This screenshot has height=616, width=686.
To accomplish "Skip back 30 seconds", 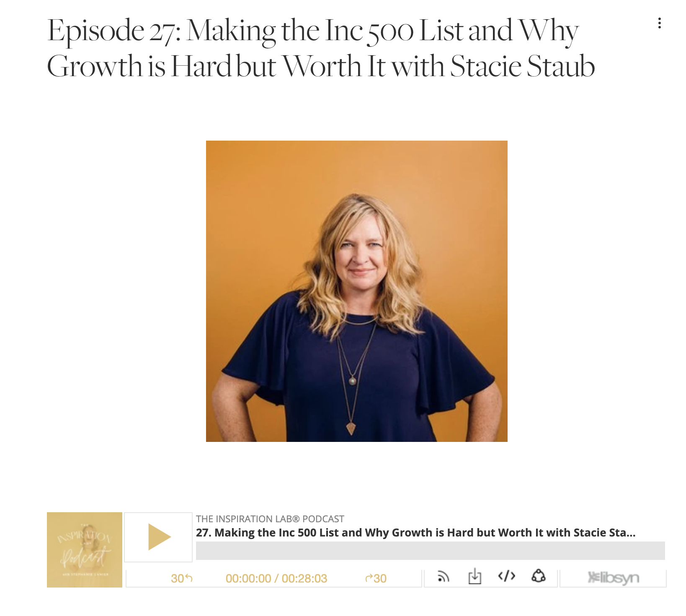I will tap(182, 578).
